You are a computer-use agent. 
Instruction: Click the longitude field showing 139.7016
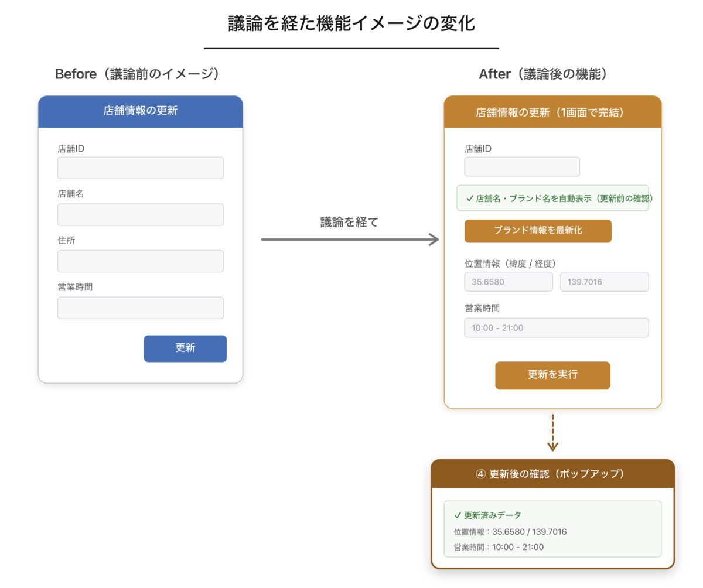[x=605, y=282]
